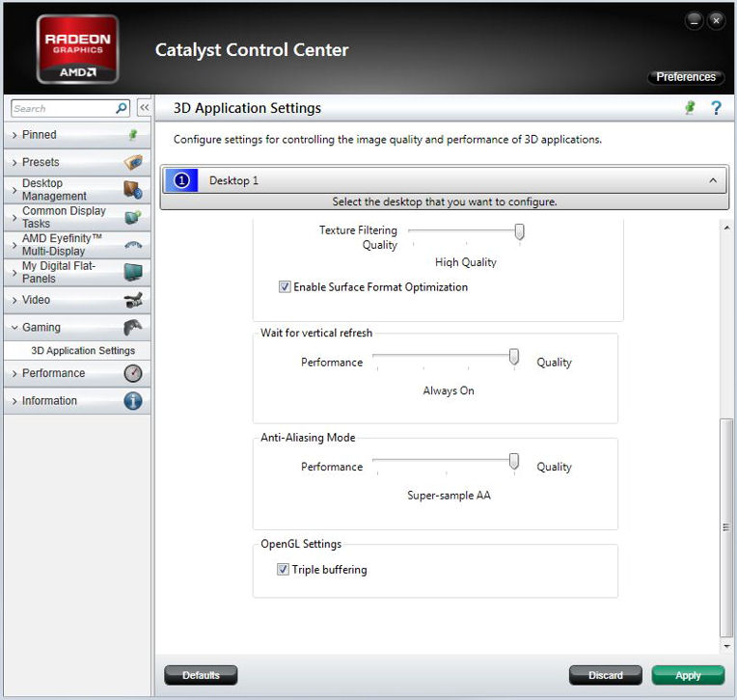The image size is (737, 700).
Task: Click the 'OpenGL Settings' group label
Action: [301, 544]
